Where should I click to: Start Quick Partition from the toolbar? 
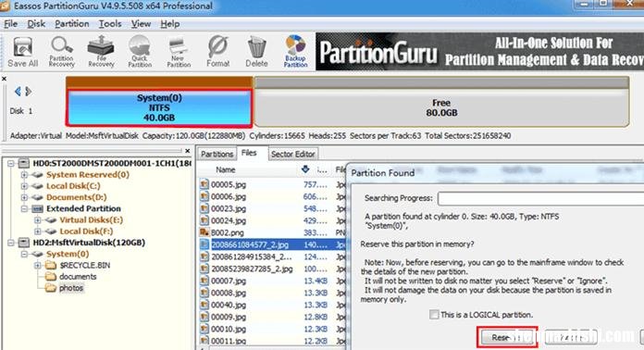pos(140,52)
